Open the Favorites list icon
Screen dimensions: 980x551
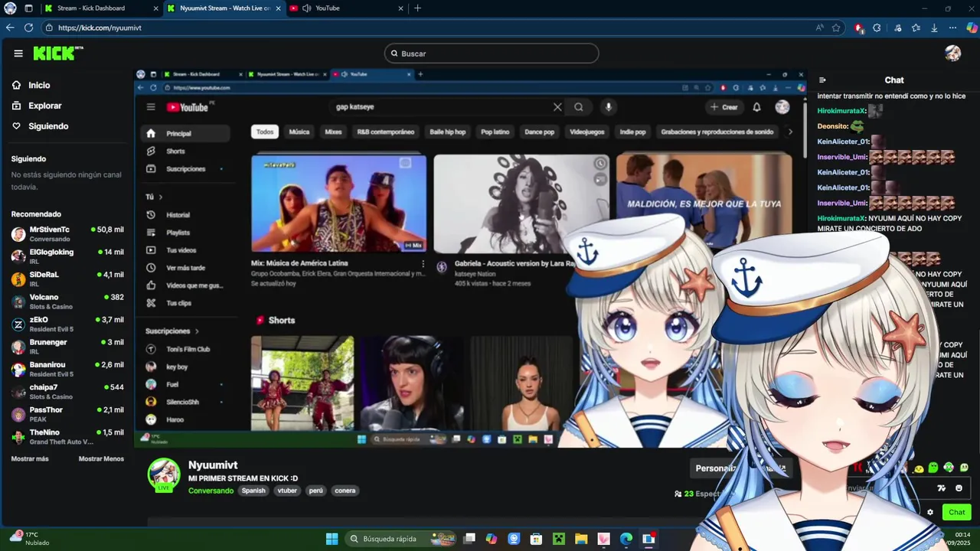(x=916, y=28)
